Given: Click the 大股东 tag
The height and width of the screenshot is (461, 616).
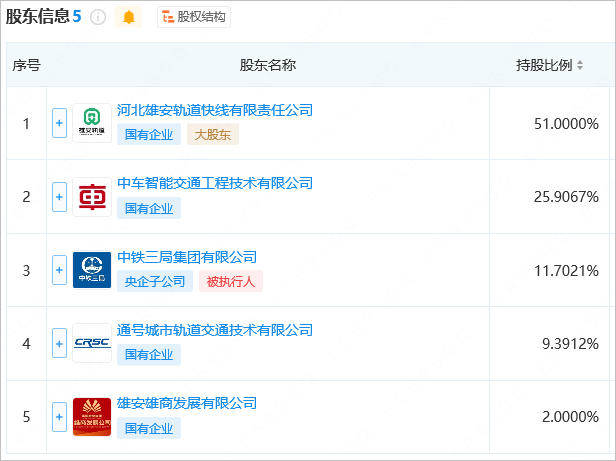Looking at the screenshot, I should pos(213,134).
